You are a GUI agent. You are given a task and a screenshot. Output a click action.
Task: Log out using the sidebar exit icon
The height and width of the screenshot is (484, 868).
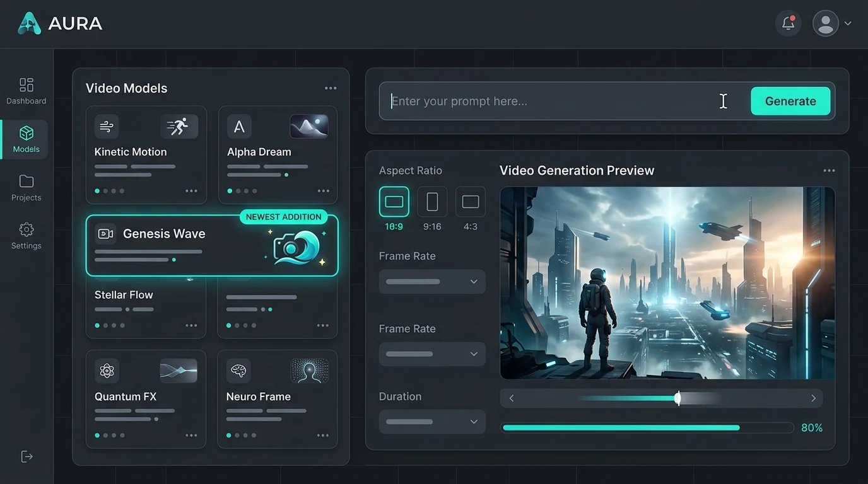[x=26, y=456]
